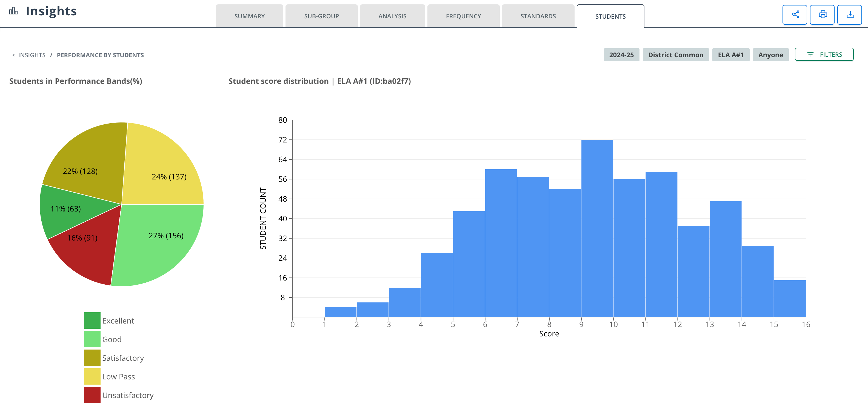Click the District Common filter chip

(676, 55)
